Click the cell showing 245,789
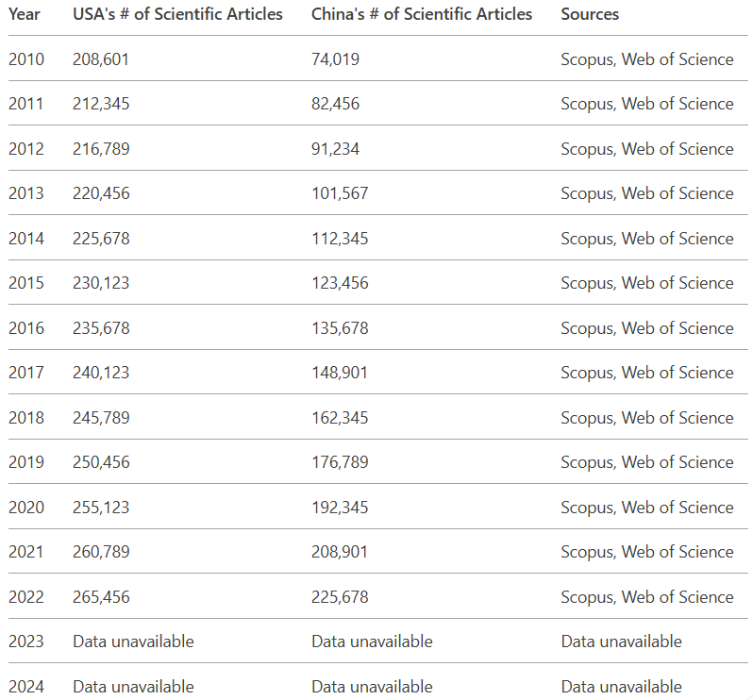Image resolution: width=753 pixels, height=700 pixels. (x=101, y=418)
